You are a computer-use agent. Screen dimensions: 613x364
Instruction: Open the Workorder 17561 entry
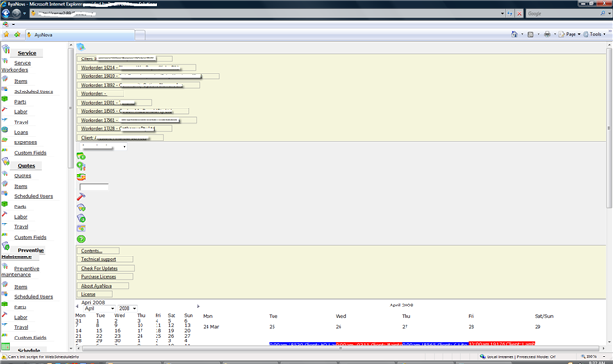point(137,120)
